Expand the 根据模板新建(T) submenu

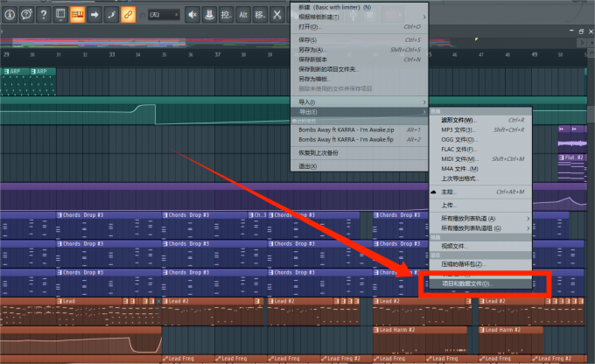point(359,17)
